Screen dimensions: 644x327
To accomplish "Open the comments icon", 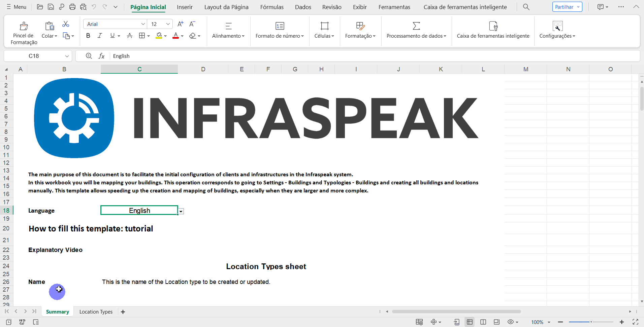I will pos(600,7).
